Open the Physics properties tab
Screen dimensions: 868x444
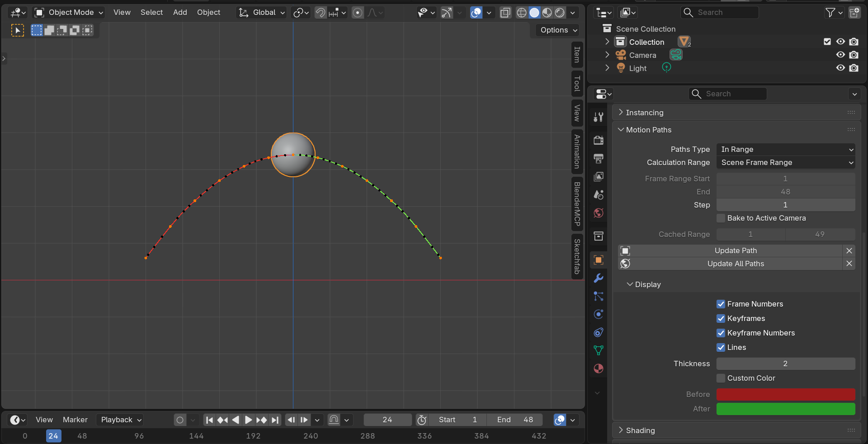[x=599, y=314]
